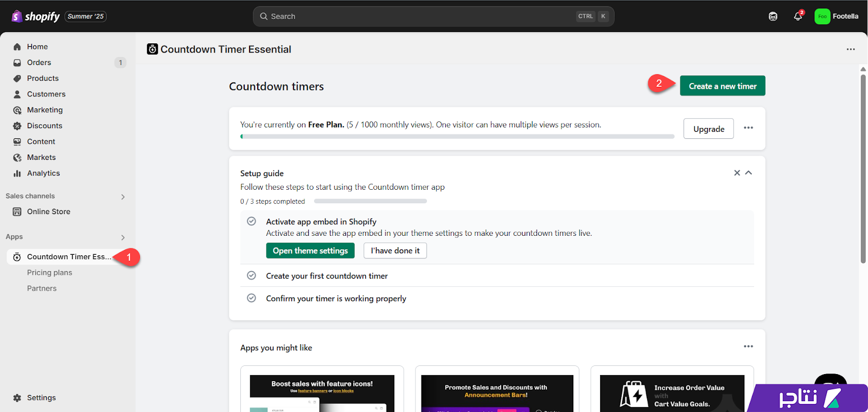Check the Activate app embed step circle
The image size is (868, 412).
click(x=252, y=221)
